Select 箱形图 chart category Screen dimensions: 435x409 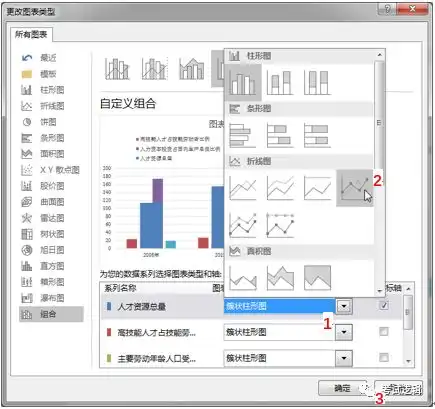click(x=51, y=282)
